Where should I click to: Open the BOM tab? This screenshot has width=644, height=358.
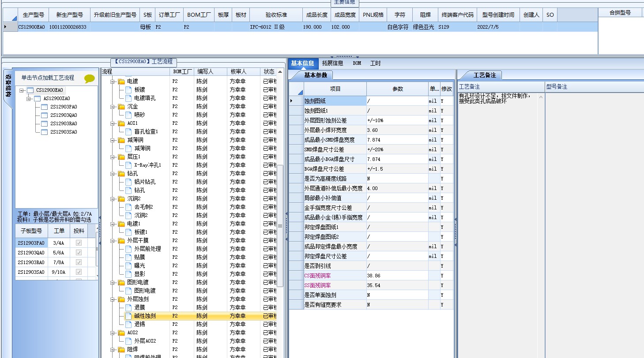[357, 63]
